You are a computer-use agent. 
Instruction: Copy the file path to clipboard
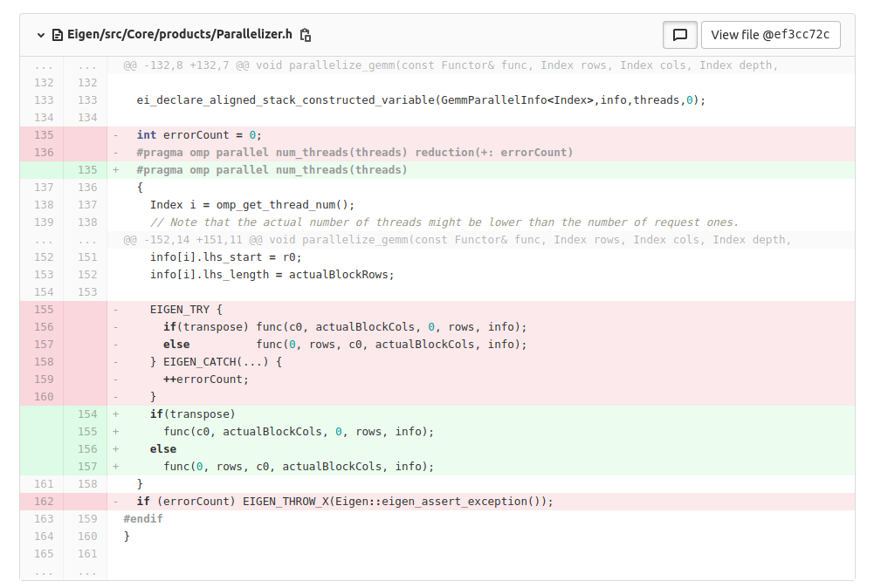[x=304, y=35]
